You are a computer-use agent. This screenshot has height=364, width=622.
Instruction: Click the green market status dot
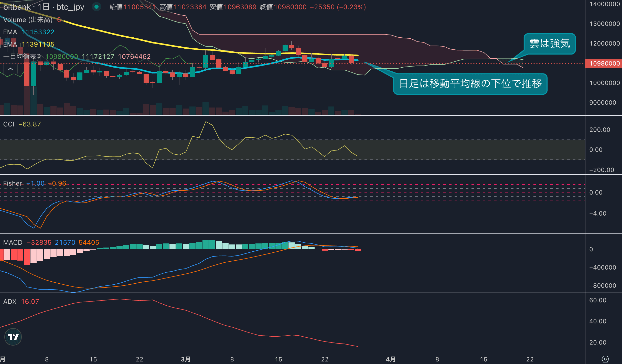(96, 7)
